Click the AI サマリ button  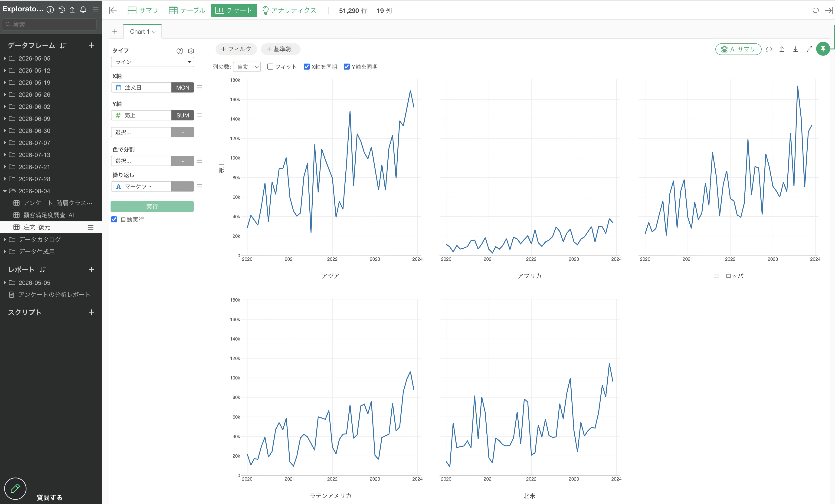(x=738, y=49)
